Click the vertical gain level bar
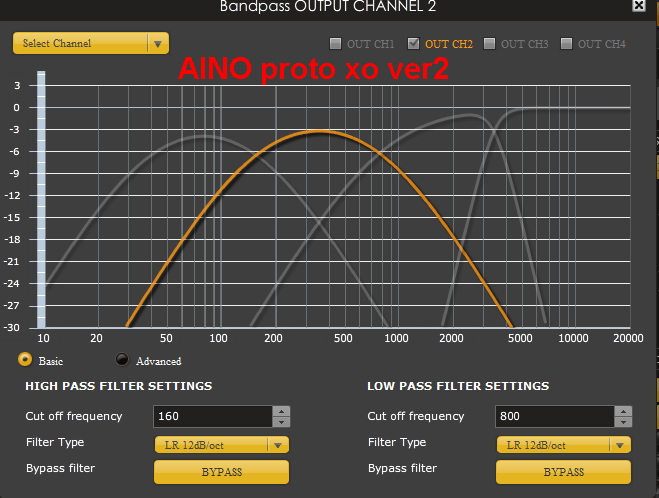659x498 pixels. click(41, 200)
